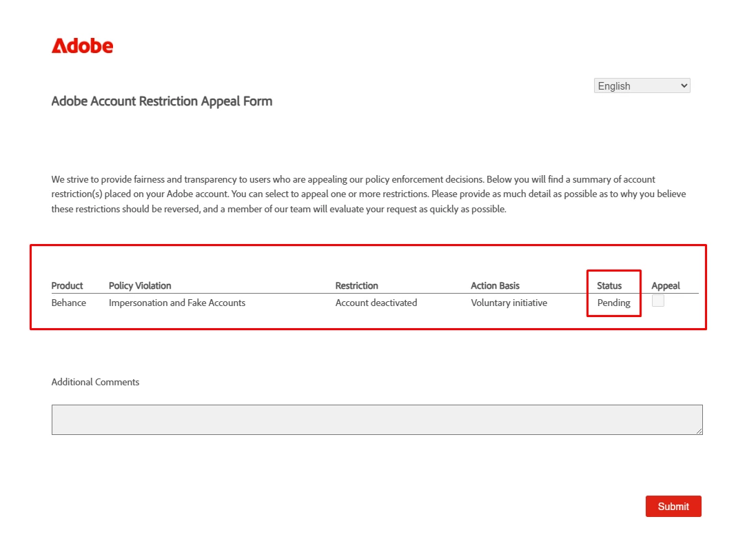The width and height of the screenshot is (756, 548).
Task: Select the Restriction column header
Action: pos(357,285)
